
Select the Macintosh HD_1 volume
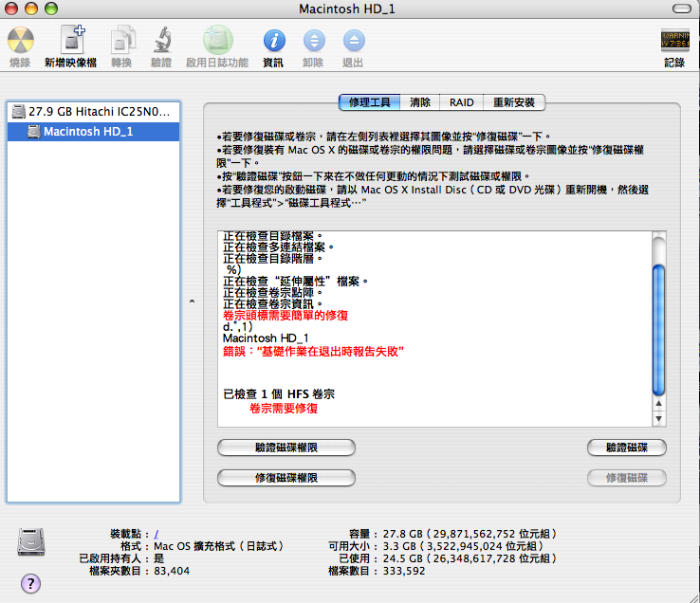(x=93, y=132)
